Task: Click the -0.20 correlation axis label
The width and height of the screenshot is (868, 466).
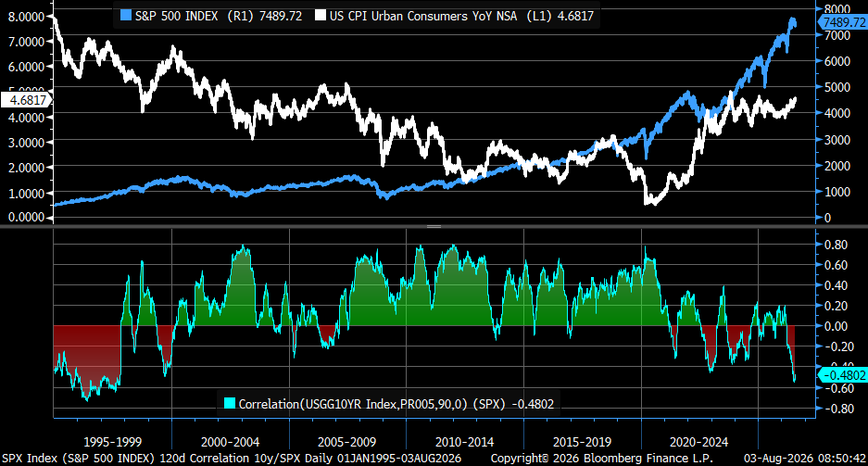Action: (835, 346)
